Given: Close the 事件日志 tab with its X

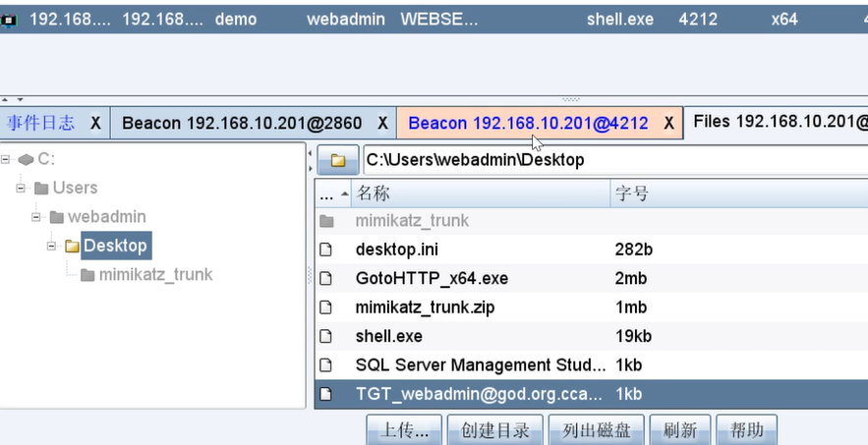Looking at the screenshot, I should [x=95, y=124].
